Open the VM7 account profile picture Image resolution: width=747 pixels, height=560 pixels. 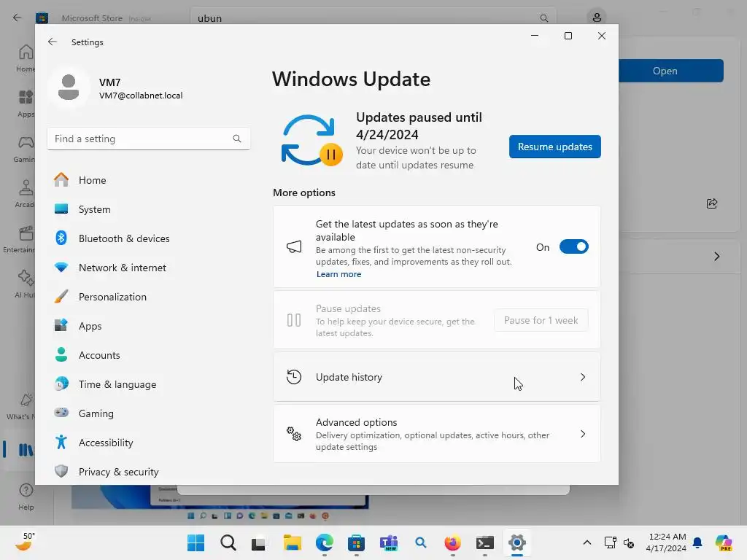point(69,87)
